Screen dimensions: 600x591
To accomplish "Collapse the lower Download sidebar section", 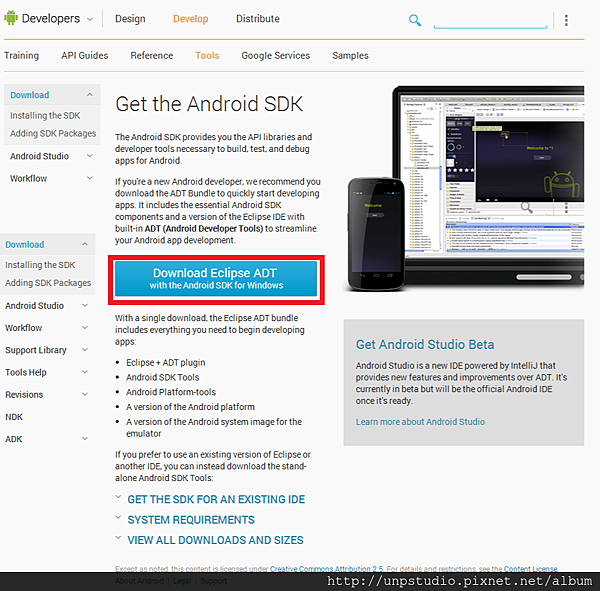I will click(85, 244).
